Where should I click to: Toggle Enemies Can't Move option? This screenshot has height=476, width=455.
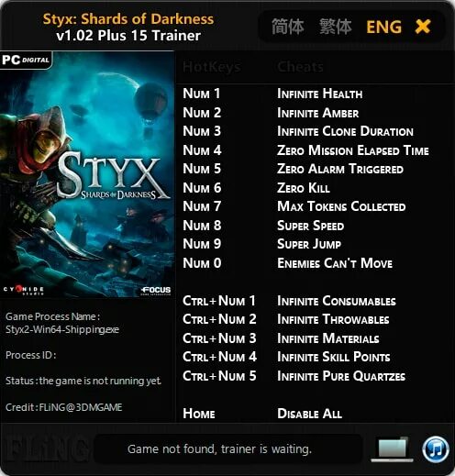click(x=335, y=263)
